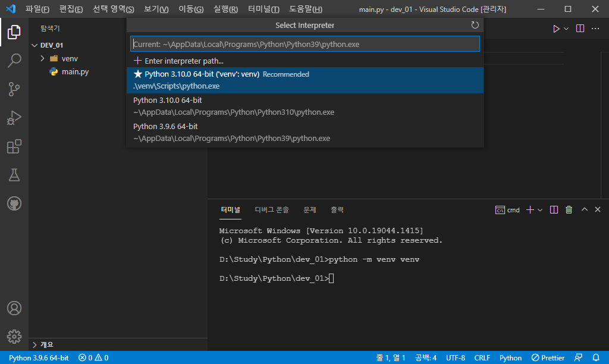Open the Manage gear icon
609x364 pixels.
(14, 337)
